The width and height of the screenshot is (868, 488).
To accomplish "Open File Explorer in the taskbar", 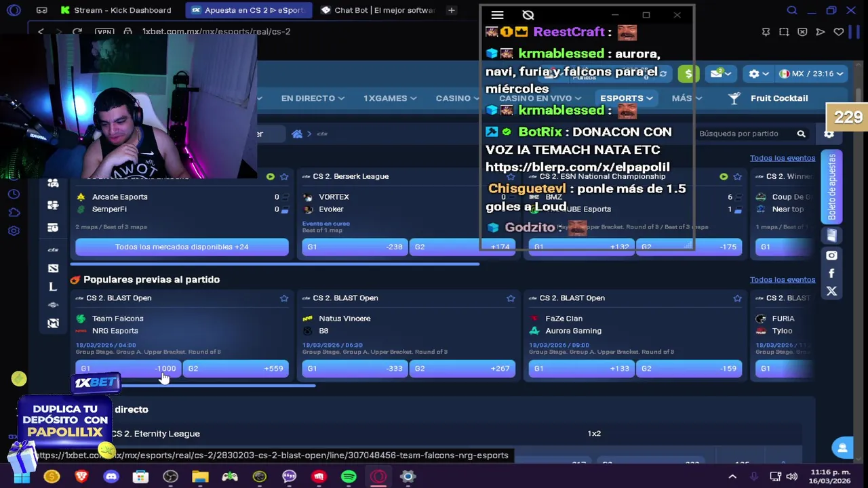I will [x=200, y=476].
